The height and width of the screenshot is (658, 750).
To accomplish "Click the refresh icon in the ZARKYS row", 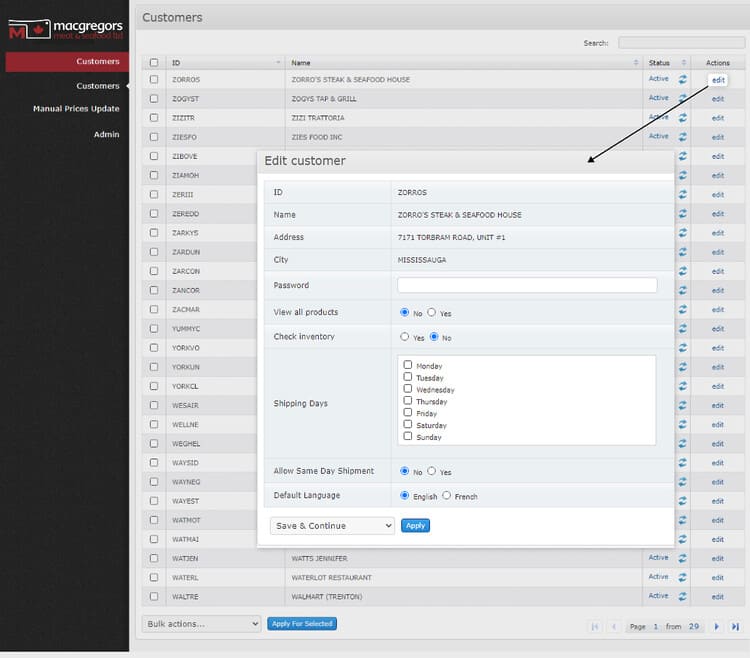I will pos(683,232).
